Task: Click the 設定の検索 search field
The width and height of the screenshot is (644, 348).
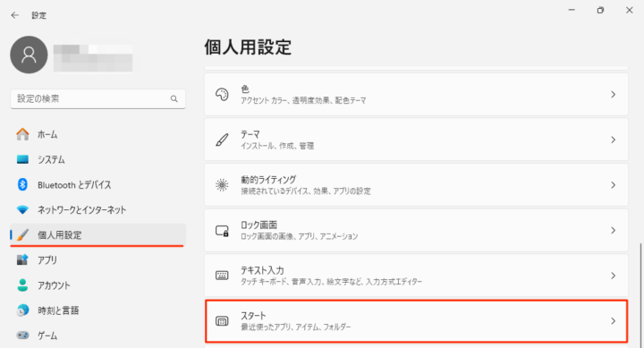Action: (97, 99)
